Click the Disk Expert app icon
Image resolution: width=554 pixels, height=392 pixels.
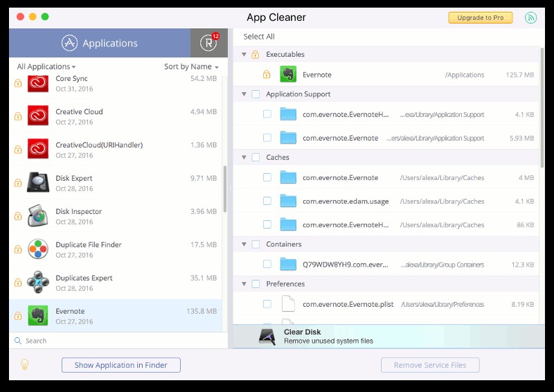[38, 182]
